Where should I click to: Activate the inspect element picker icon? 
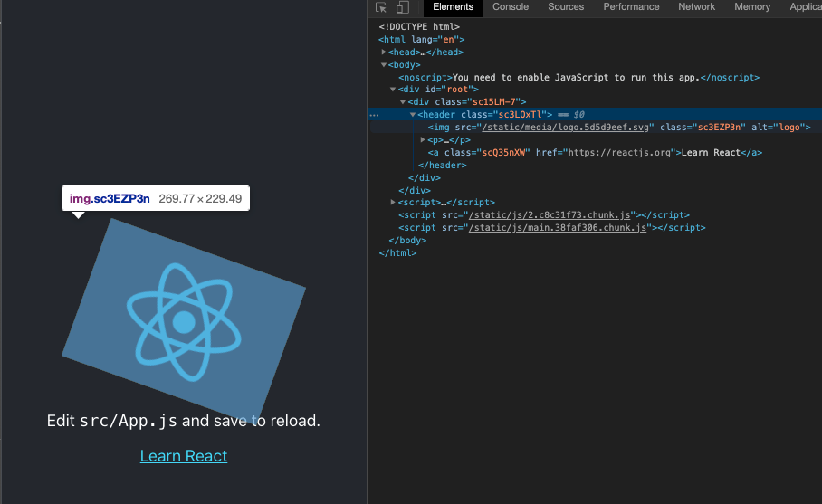pyautogui.click(x=381, y=7)
